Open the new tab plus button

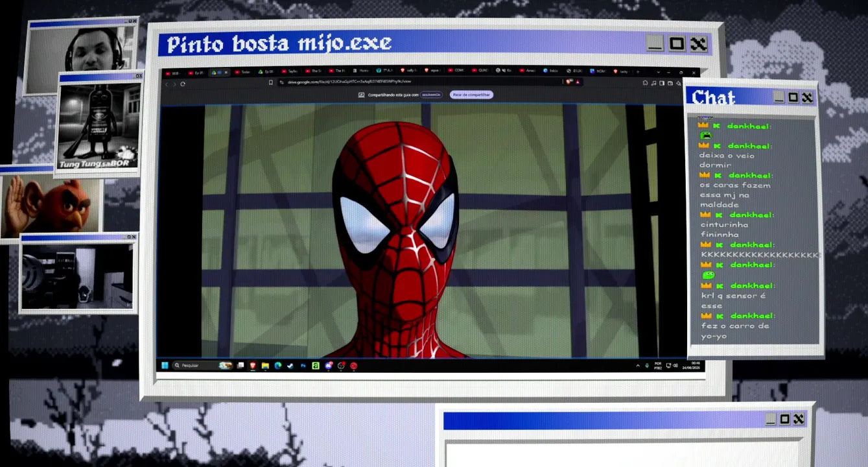(x=638, y=71)
